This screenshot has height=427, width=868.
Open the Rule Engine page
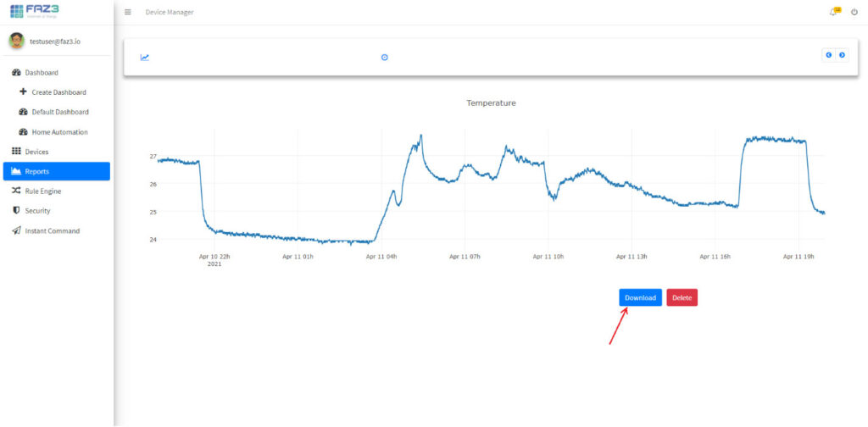(42, 191)
